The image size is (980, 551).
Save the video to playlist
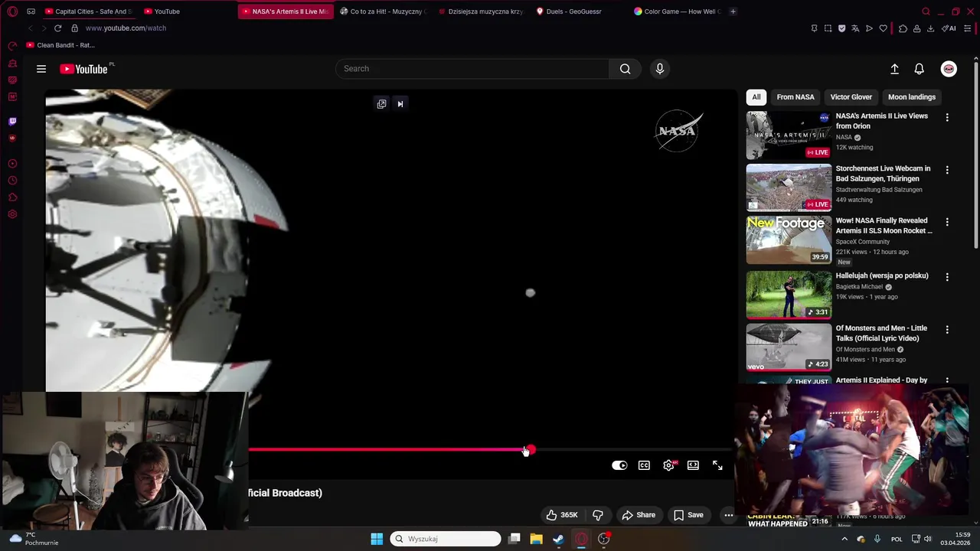click(x=688, y=515)
